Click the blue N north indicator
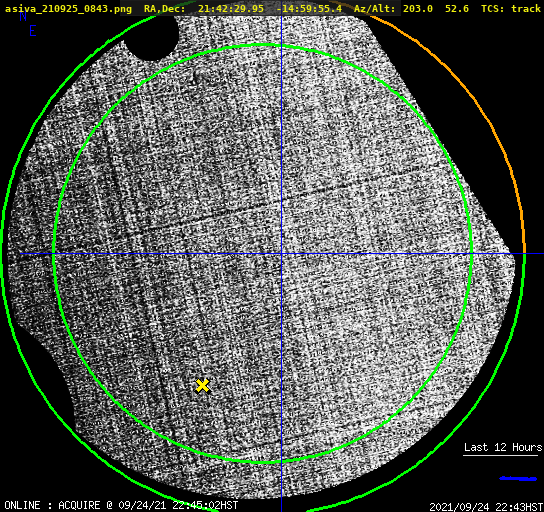 click(23, 16)
